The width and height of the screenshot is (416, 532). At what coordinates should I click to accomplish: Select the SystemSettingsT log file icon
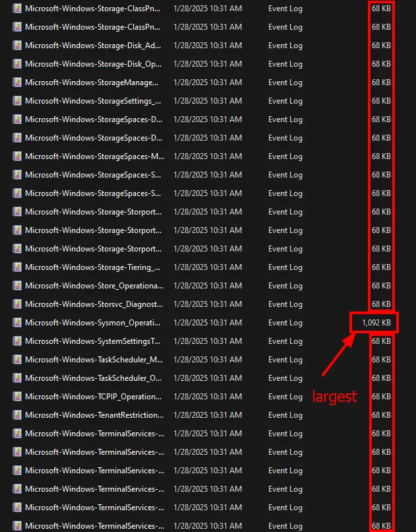(x=18, y=341)
